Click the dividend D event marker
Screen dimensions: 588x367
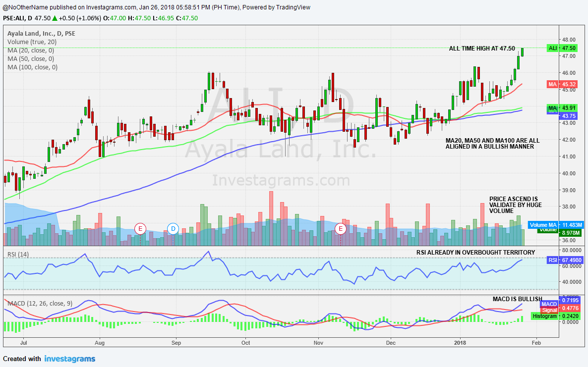[173, 228]
